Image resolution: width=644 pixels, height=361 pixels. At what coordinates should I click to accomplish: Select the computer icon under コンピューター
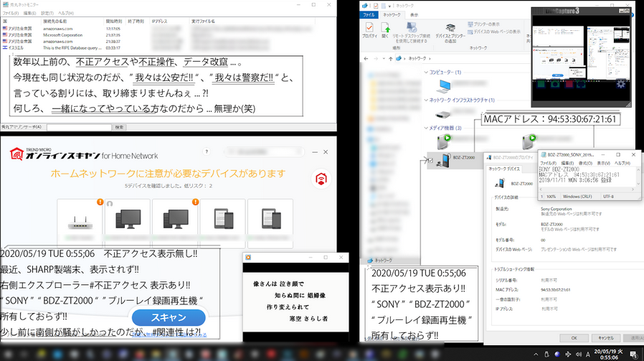444,85
